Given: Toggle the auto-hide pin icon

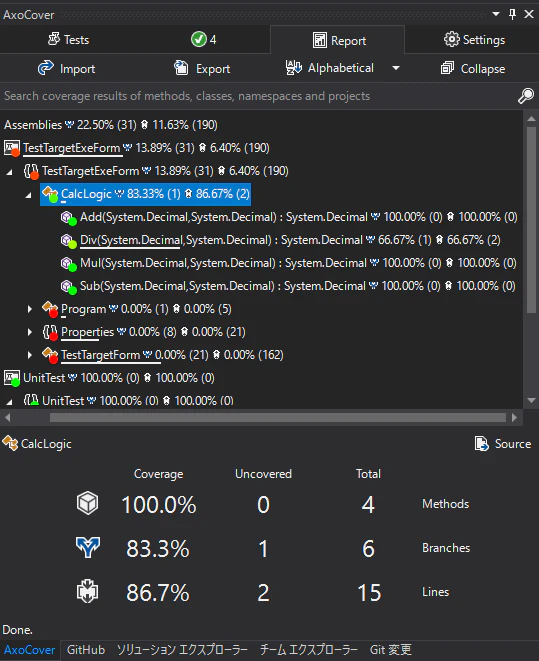Looking at the screenshot, I should pos(512,14).
